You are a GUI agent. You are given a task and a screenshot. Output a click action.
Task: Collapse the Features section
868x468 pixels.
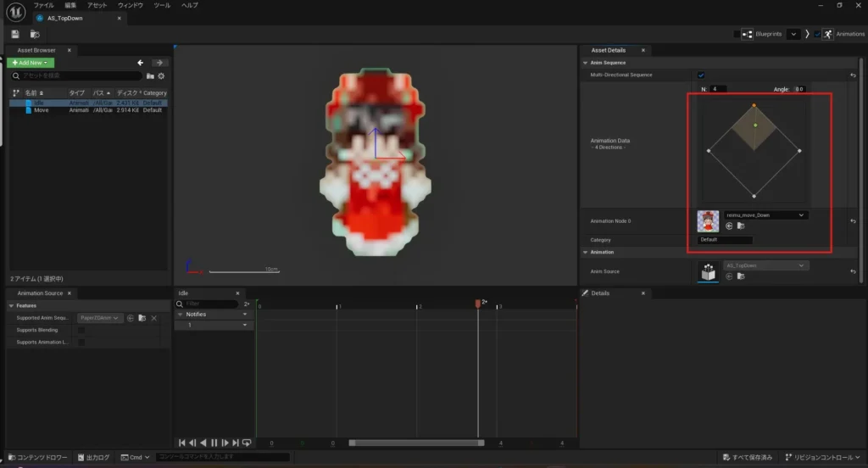tap(11, 306)
